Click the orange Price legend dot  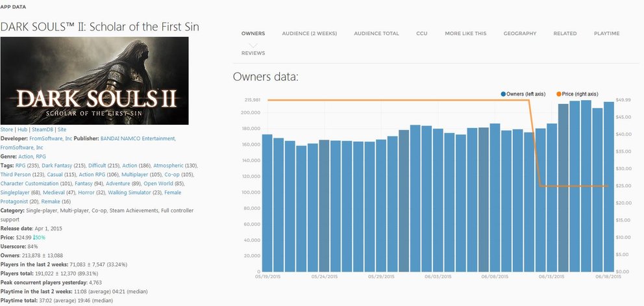click(x=558, y=94)
